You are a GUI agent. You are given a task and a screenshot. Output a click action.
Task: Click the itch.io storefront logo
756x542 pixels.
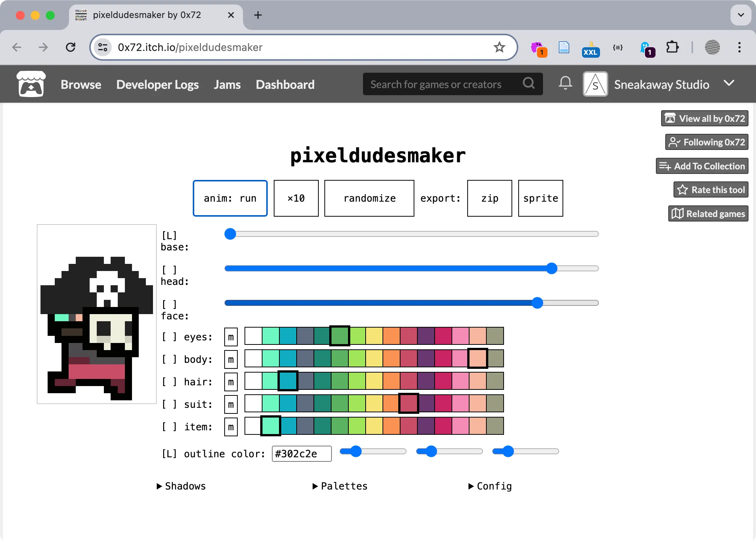click(x=31, y=84)
